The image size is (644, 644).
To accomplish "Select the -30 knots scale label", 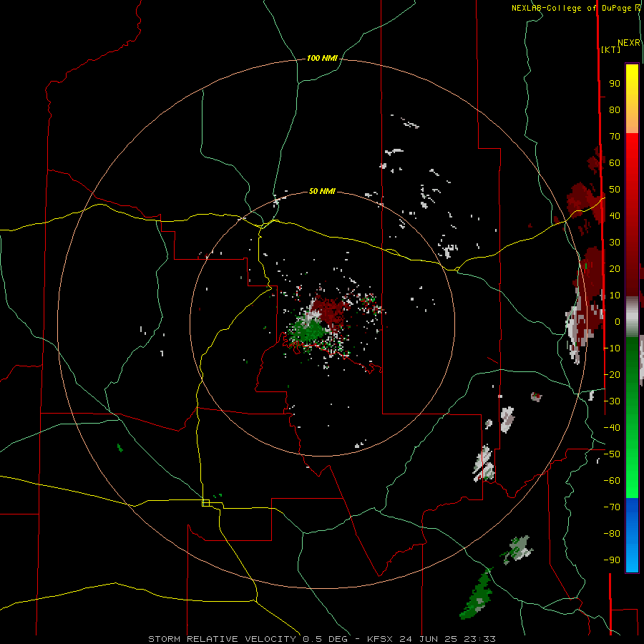I will (x=612, y=401).
